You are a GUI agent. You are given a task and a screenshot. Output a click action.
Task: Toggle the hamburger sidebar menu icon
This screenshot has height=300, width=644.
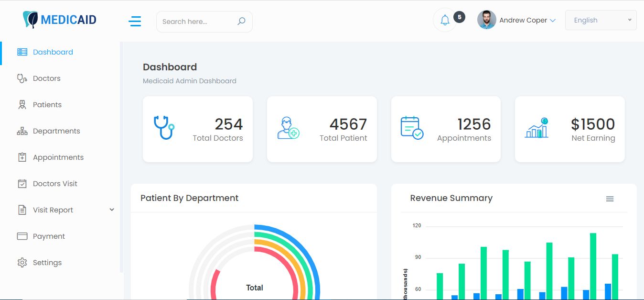click(135, 21)
